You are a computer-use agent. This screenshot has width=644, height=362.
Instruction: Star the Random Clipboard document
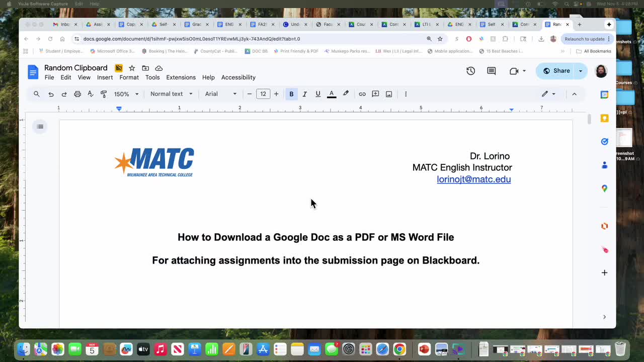pos(132,68)
